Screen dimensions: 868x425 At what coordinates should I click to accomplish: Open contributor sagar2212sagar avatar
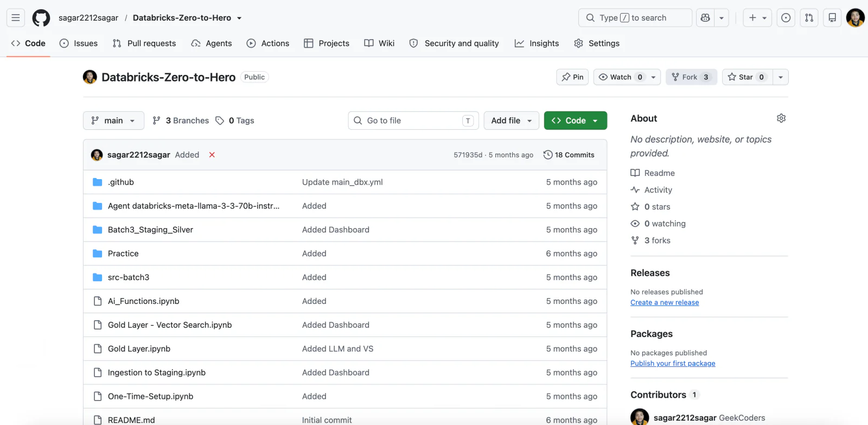tap(640, 417)
